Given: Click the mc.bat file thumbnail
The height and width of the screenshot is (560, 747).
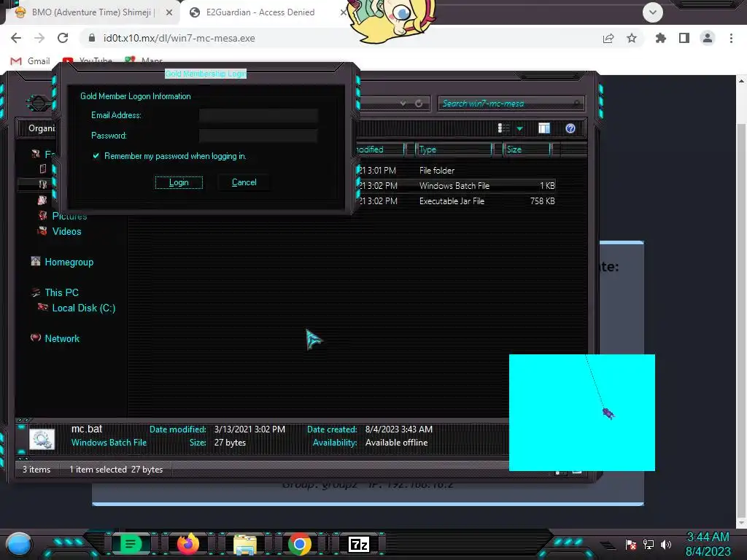Looking at the screenshot, I should point(42,439).
